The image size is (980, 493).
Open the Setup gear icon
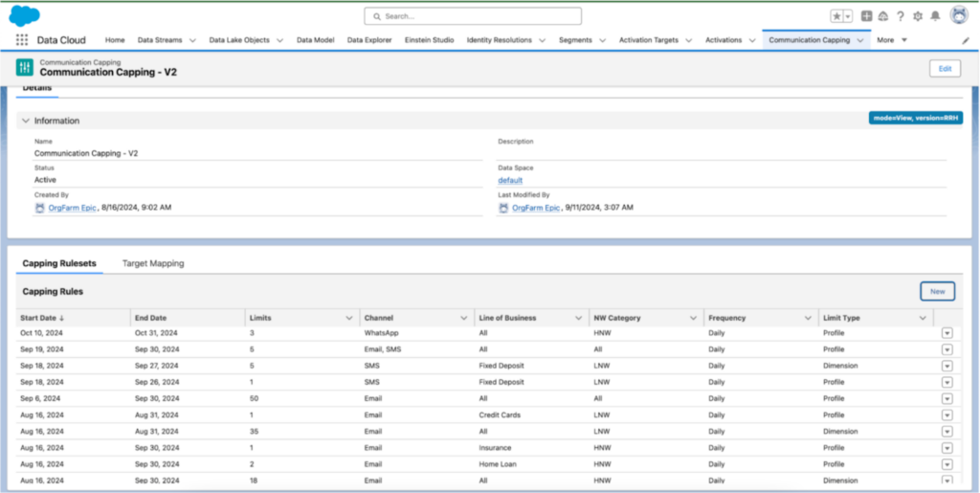(x=918, y=16)
